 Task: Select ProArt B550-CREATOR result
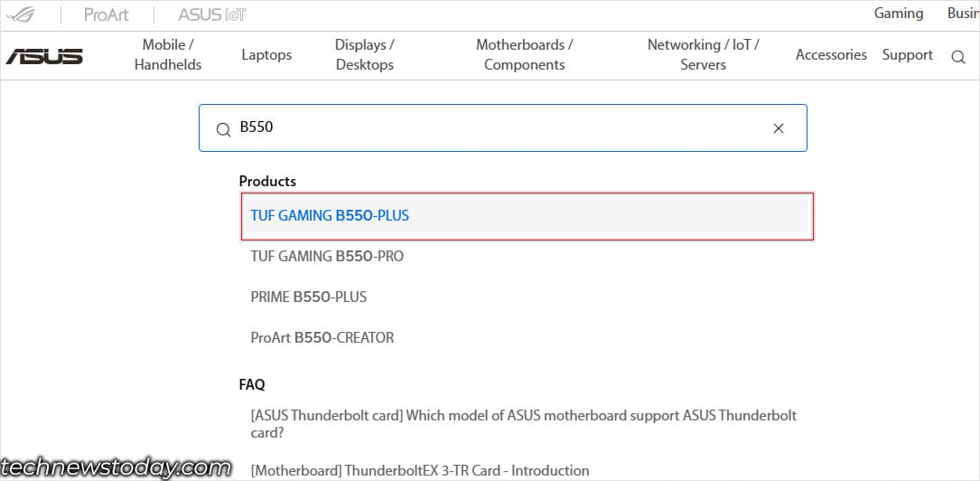click(x=322, y=338)
